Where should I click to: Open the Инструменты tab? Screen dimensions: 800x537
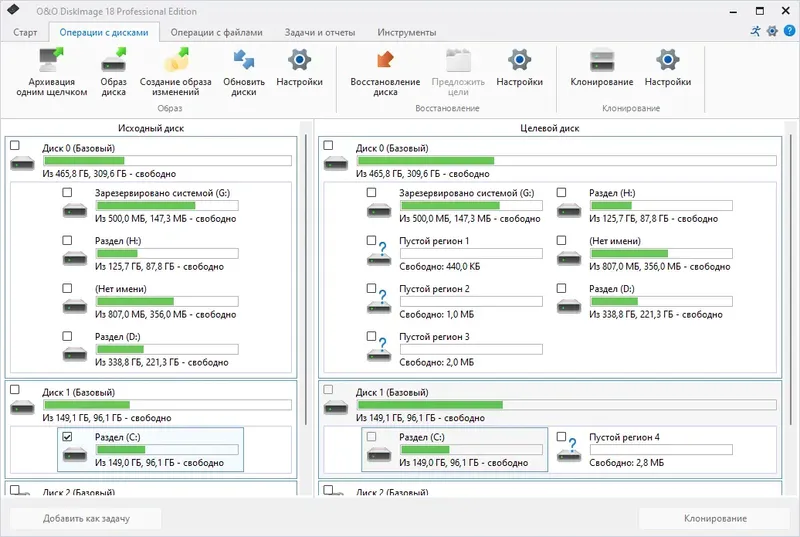[x=407, y=32]
